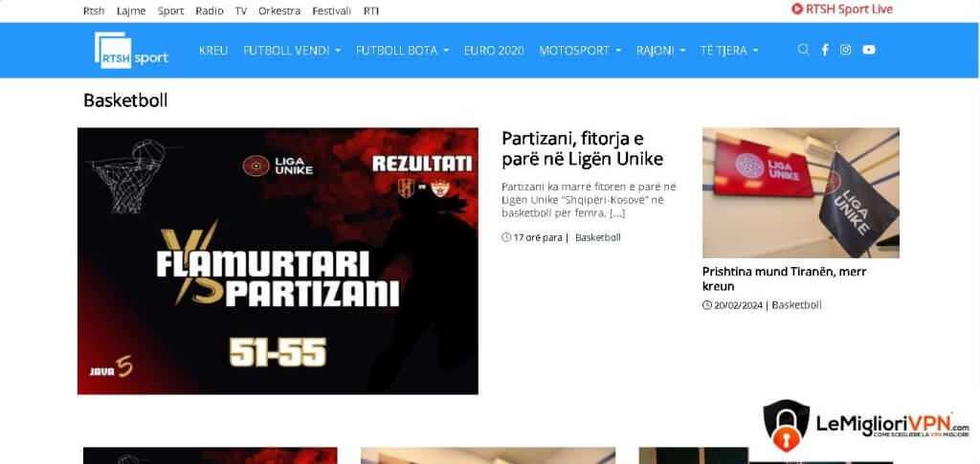Go to KREU in navigation bar
The height and width of the screenshot is (464, 980).
(x=213, y=51)
